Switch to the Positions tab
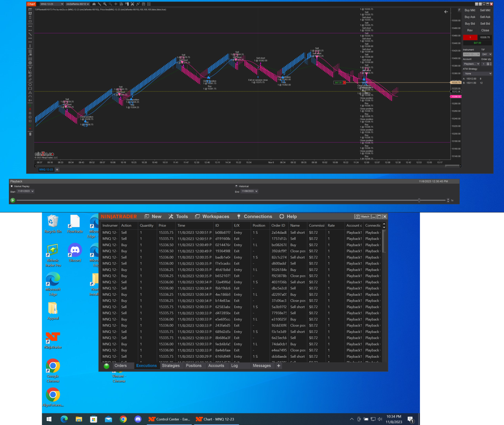 [x=194, y=366]
